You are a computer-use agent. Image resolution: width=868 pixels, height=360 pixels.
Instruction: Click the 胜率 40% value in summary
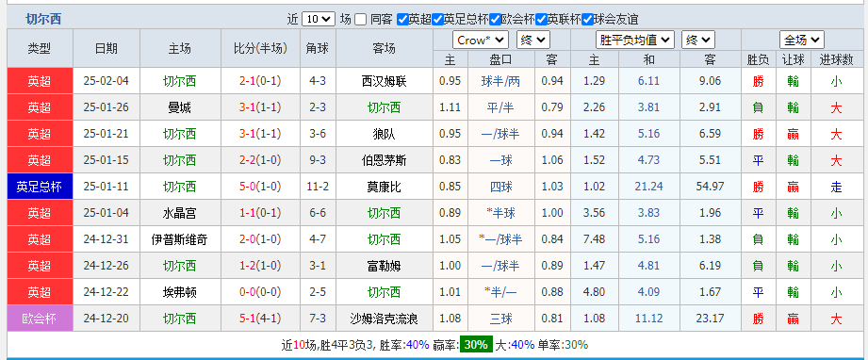click(x=418, y=345)
